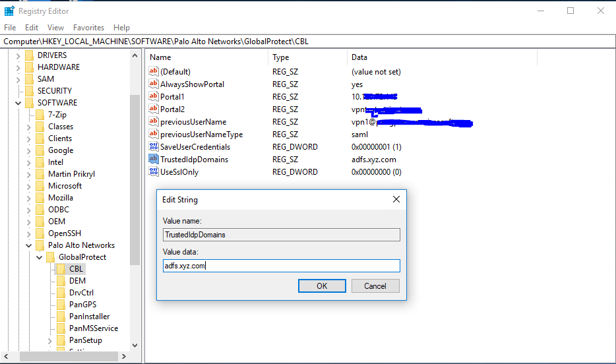Click the '0x00000001 (1)' data value

tap(377, 147)
